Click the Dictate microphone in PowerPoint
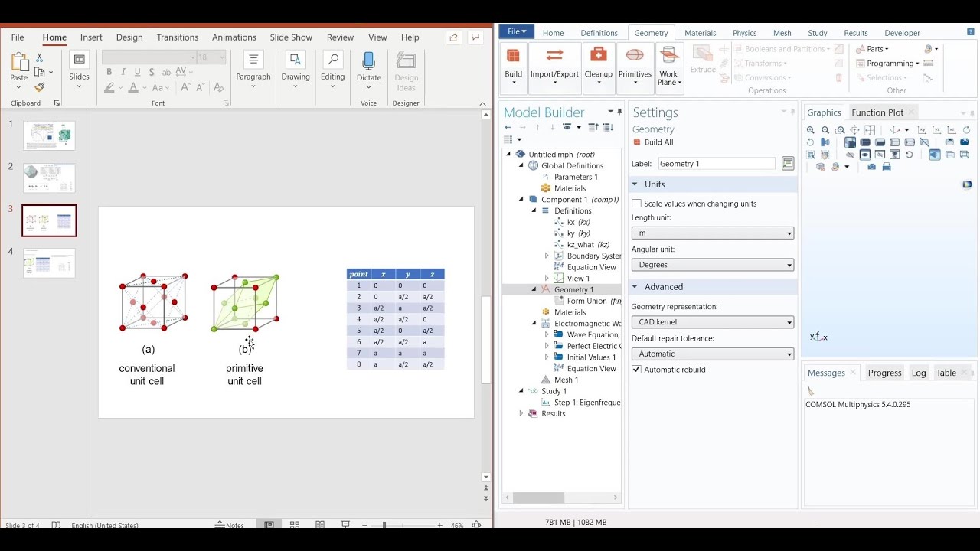980x551 pixels. (368, 67)
